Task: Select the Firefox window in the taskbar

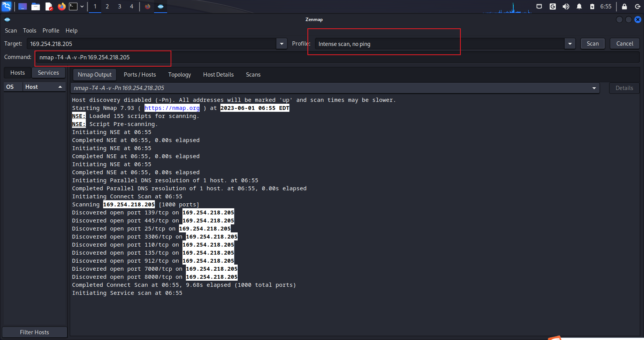Action: pyautogui.click(x=148, y=7)
